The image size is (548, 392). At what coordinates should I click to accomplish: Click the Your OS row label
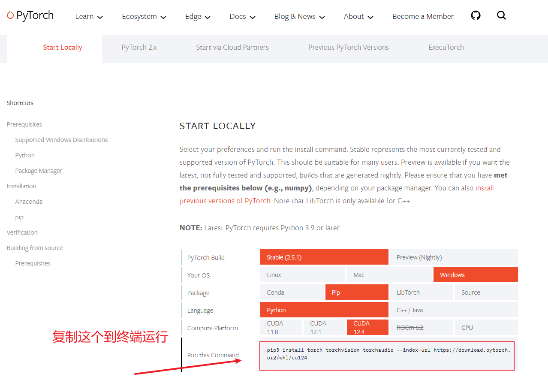199,275
